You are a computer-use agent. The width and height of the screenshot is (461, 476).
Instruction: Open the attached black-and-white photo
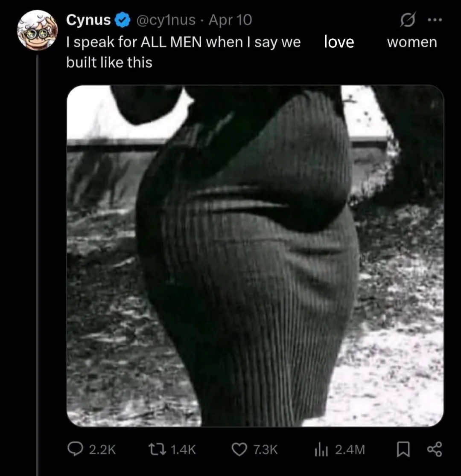(255, 255)
